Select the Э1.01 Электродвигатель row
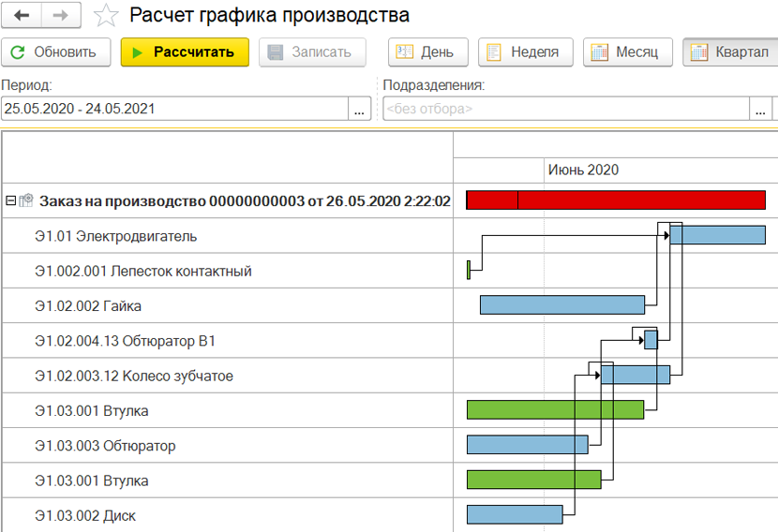This screenshot has width=778, height=532. (x=115, y=236)
